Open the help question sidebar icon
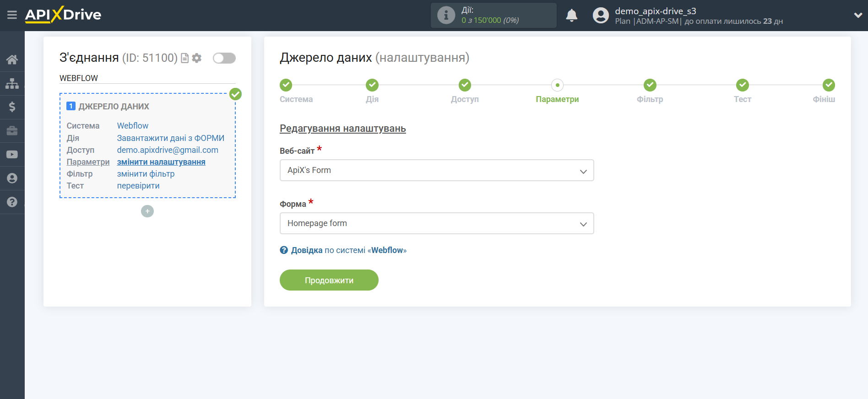Image resolution: width=868 pixels, height=399 pixels. click(12, 202)
